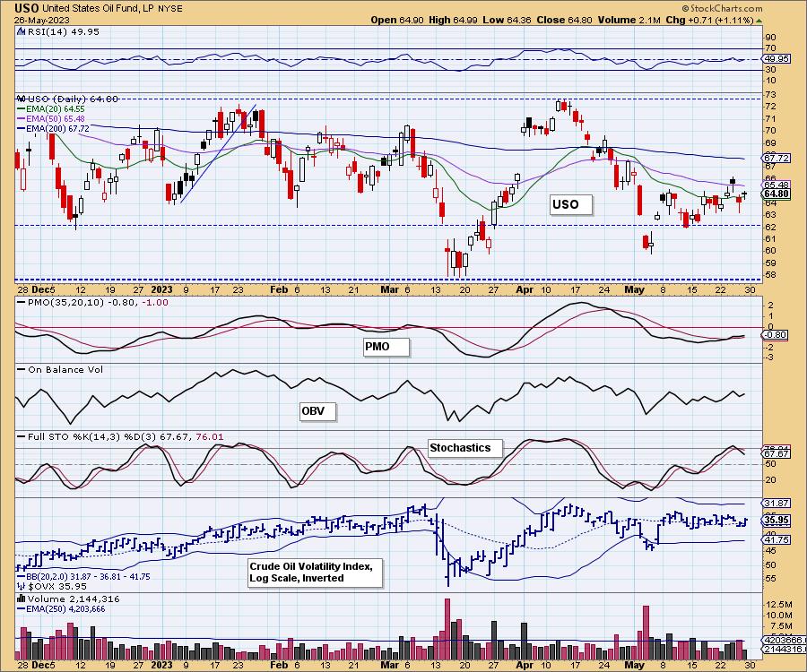807x672 pixels.
Task: Click the -0.80 PMO value tag
Action: coord(775,335)
